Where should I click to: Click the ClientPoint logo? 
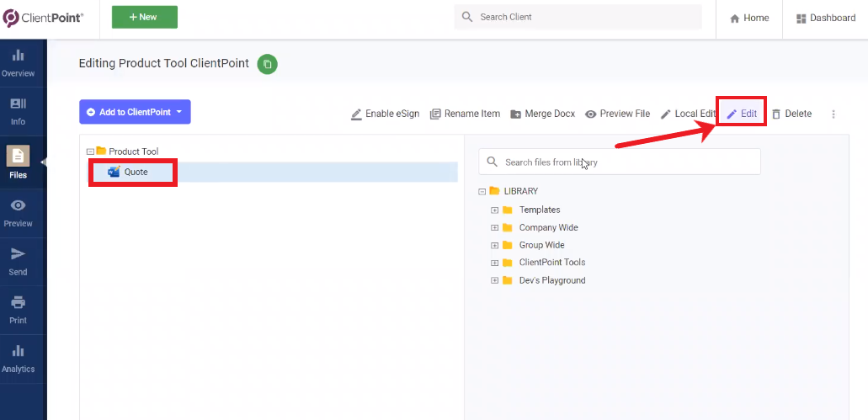pyautogui.click(x=43, y=18)
